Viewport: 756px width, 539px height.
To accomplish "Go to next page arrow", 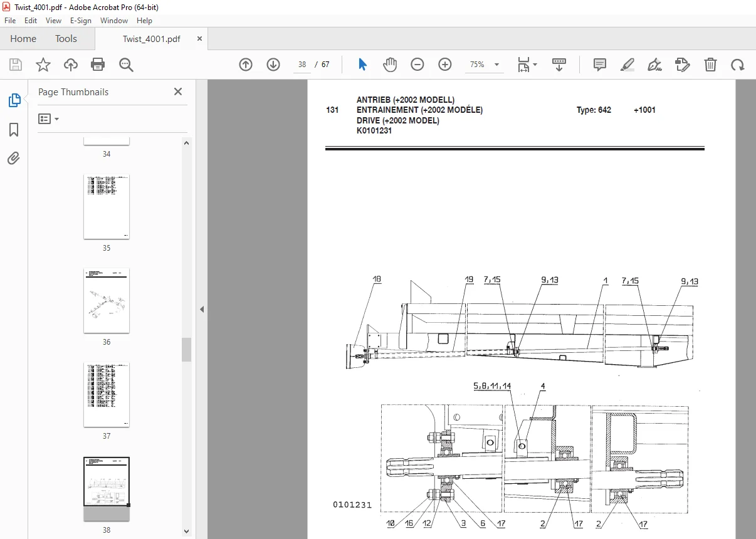I will (273, 65).
